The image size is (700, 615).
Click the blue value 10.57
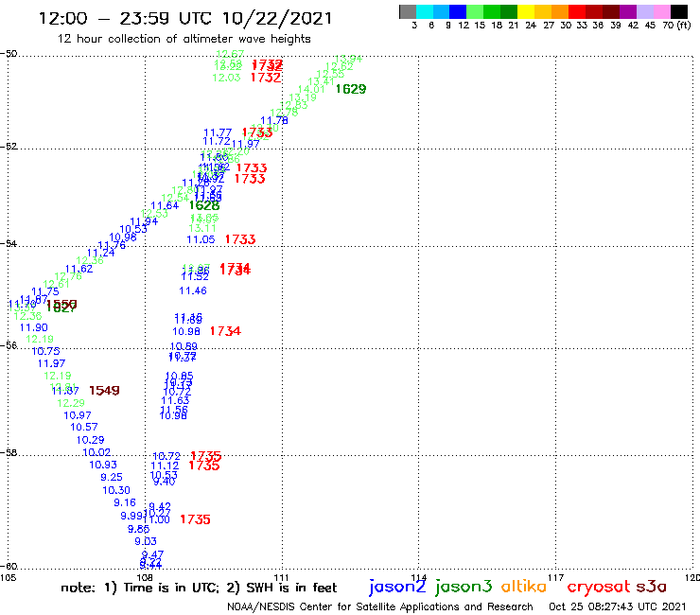[84, 427]
